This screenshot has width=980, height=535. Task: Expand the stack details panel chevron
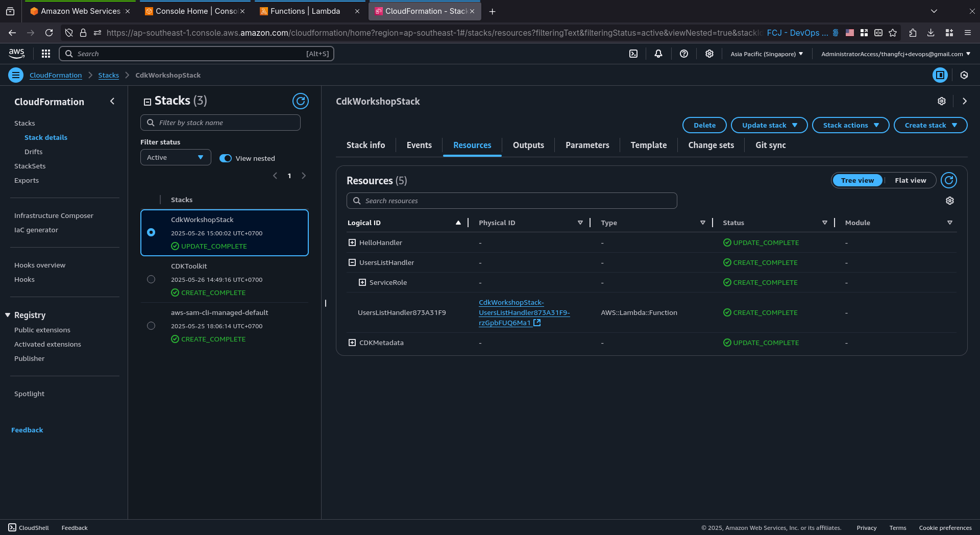(965, 101)
